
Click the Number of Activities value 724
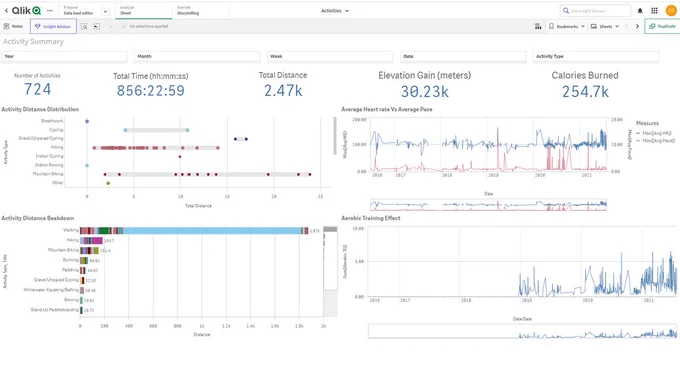[37, 89]
